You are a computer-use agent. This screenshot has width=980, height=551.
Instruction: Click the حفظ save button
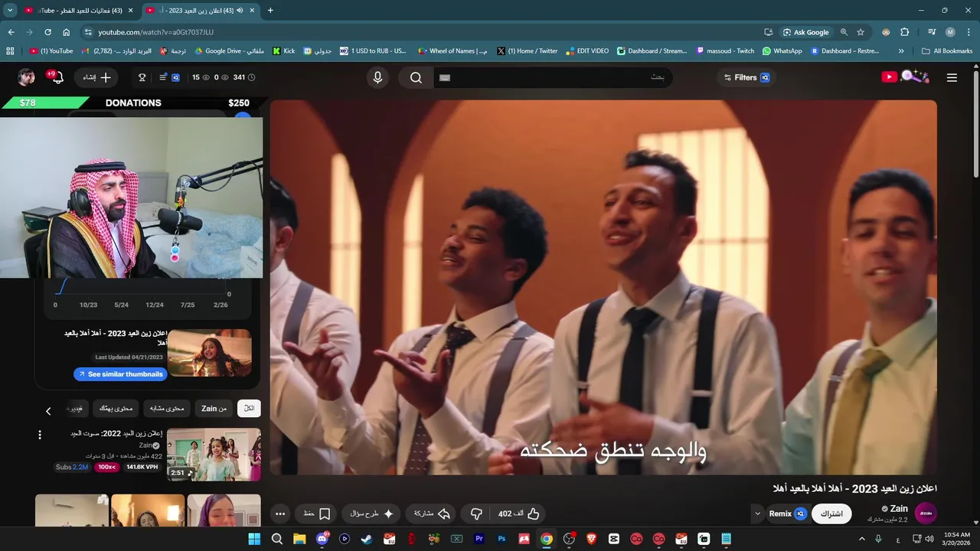pos(317,514)
